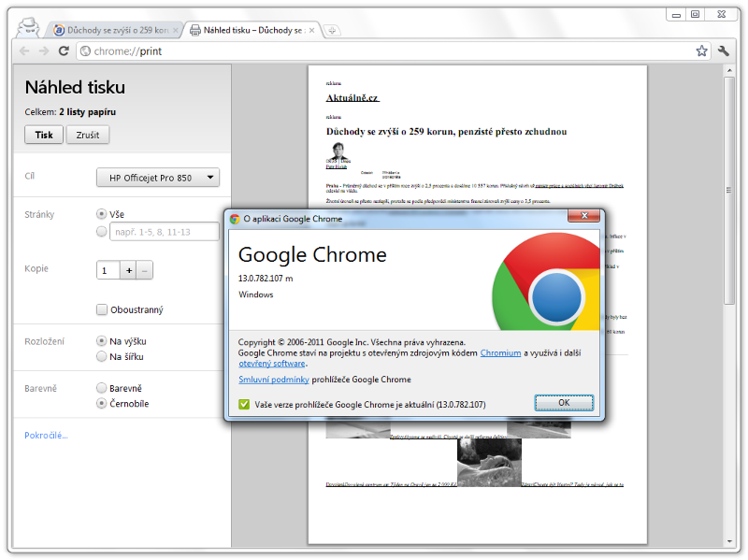The width and height of the screenshot is (748, 560).
Task: Open the wrench settings menu
Action: 723,51
